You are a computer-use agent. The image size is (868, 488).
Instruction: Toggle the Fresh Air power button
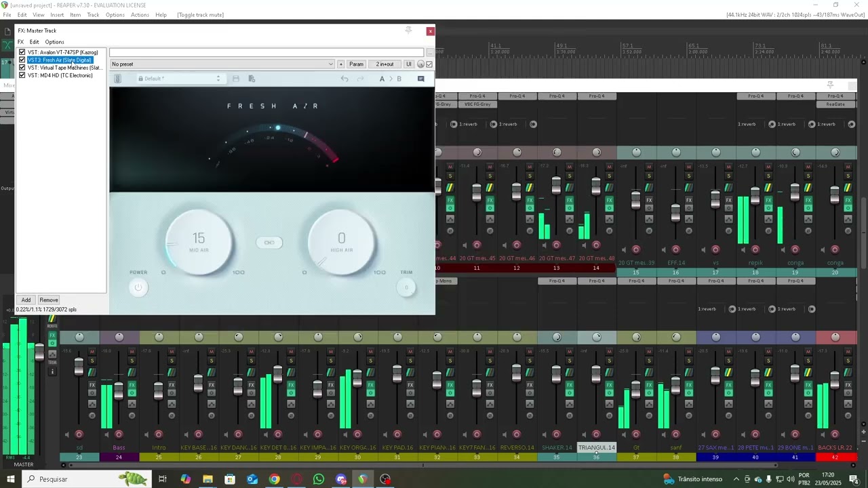(138, 287)
